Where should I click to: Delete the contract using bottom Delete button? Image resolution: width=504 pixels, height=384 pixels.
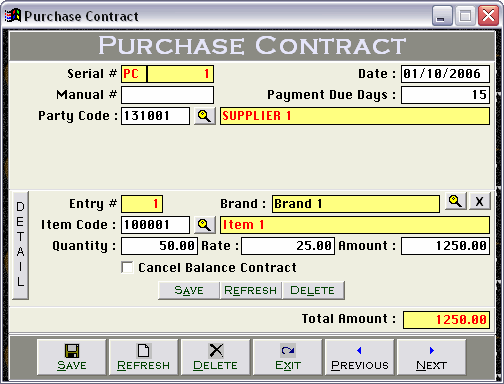pos(216,357)
